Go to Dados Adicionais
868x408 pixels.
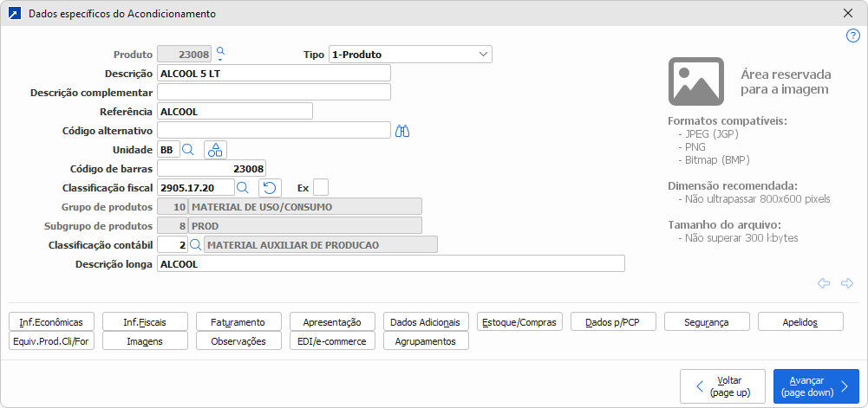[x=425, y=322]
